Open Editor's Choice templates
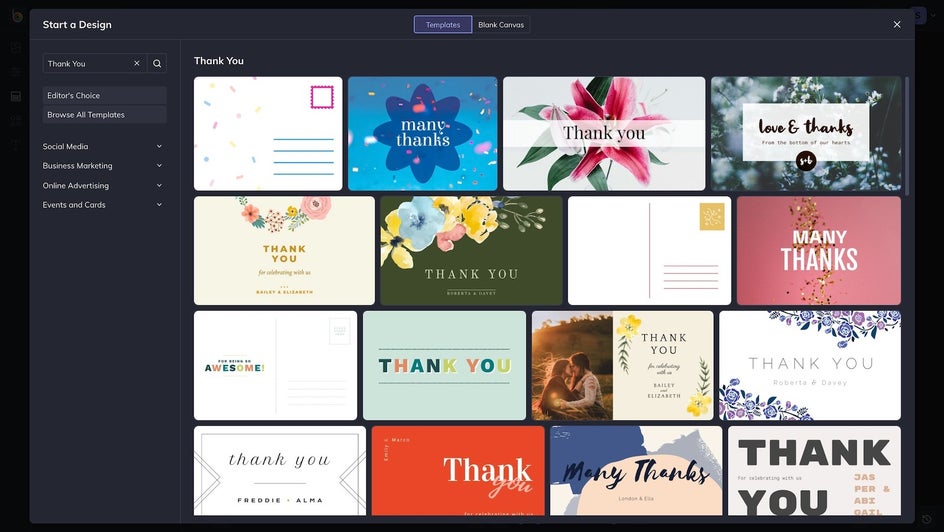Image resolution: width=944 pixels, height=532 pixels. tap(104, 95)
